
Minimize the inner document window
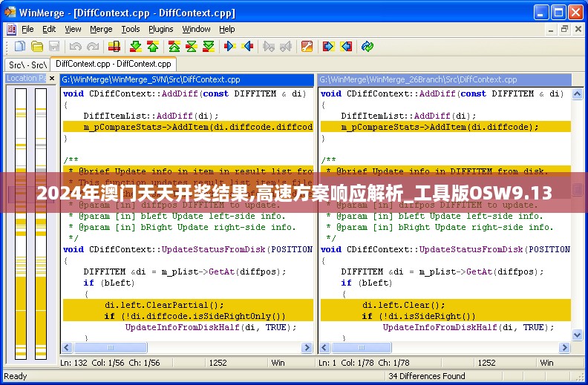[551, 29]
